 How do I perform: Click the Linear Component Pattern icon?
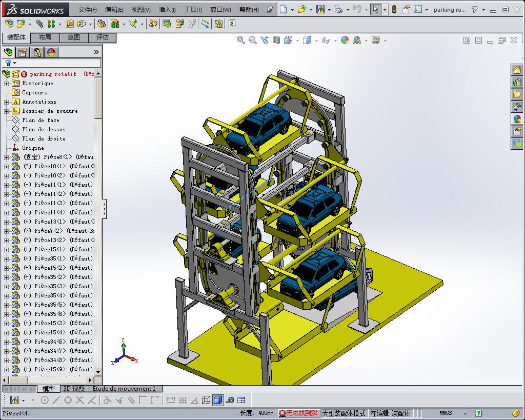point(51,24)
